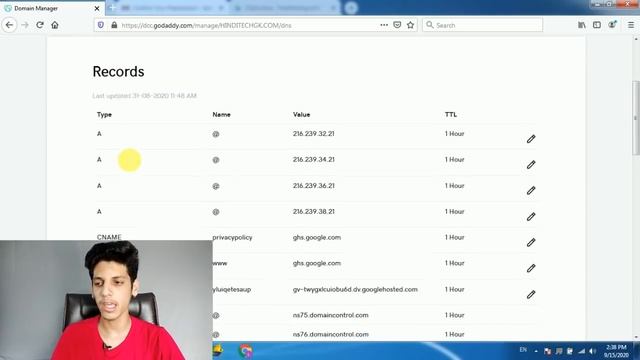Click the page vertical scrollbar
Viewport: 640px width, 360px height.
coord(636,118)
